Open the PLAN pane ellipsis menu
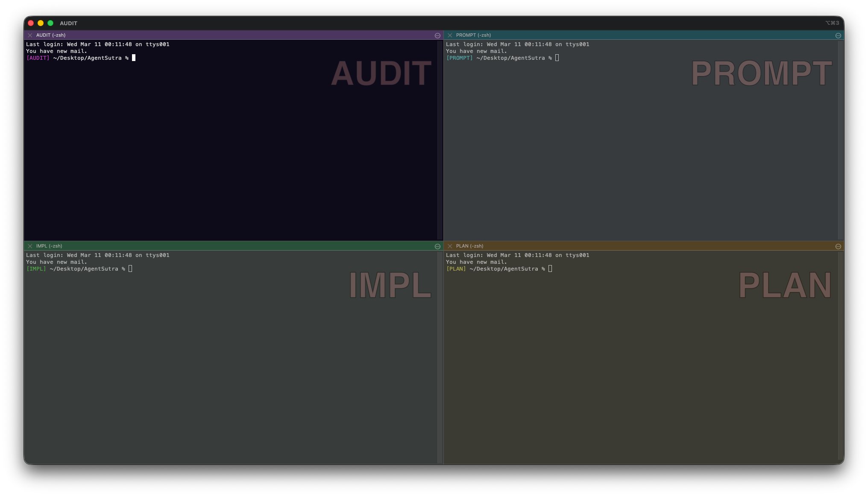Image resolution: width=868 pixels, height=496 pixels. [838, 246]
